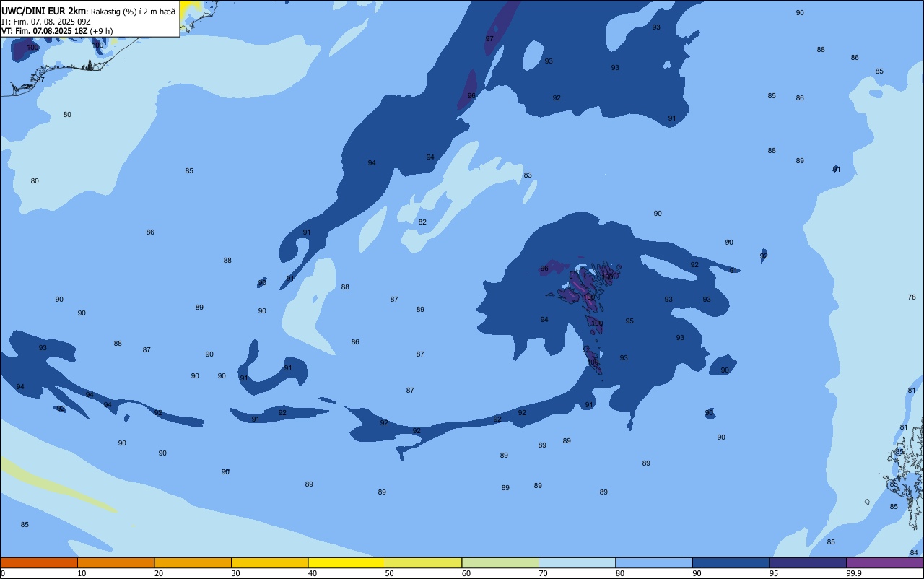
Task: Click the orange 10–20 legend color block
Action: coord(115,562)
